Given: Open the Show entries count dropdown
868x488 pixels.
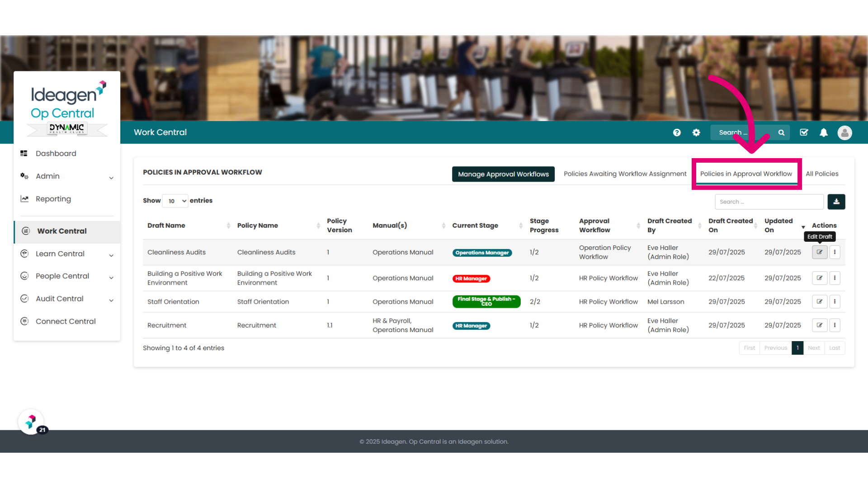Looking at the screenshot, I should 175,201.
